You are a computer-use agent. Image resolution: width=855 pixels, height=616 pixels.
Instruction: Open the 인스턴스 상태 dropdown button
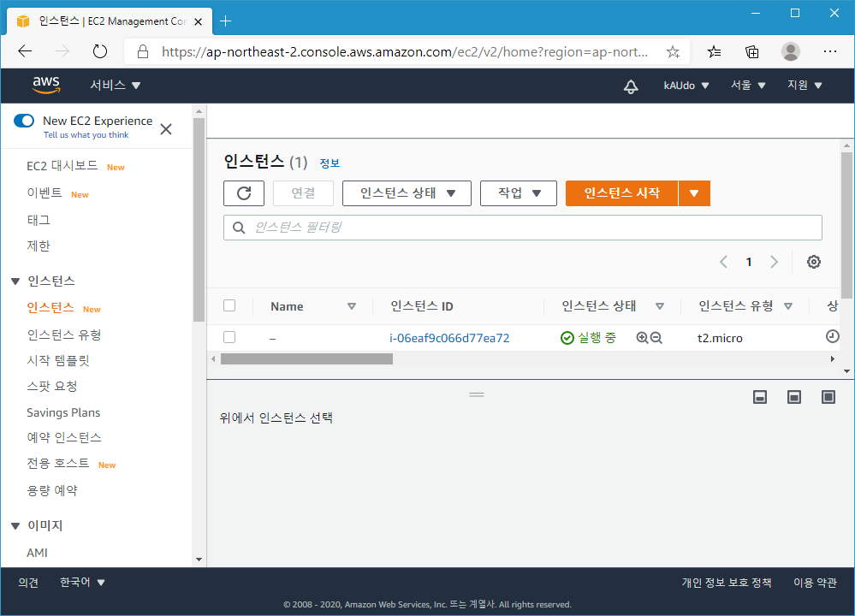[x=407, y=193]
